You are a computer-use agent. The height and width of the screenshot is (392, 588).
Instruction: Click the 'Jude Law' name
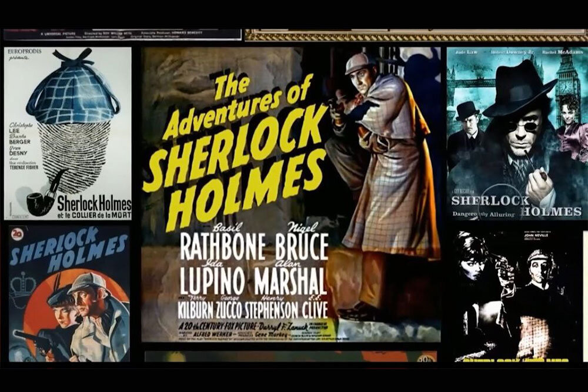click(x=467, y=52)
